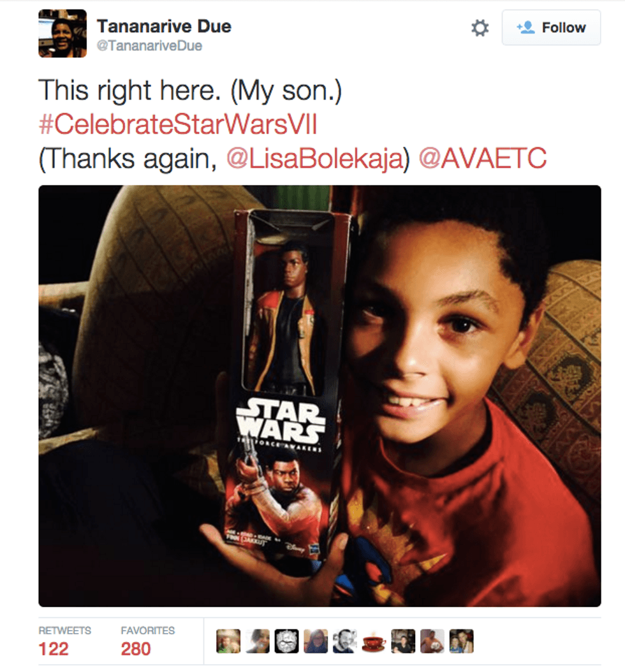Visit the @AVAETC mention
The height and width of the screenshot is (672, 625).
tap(483, 158)
